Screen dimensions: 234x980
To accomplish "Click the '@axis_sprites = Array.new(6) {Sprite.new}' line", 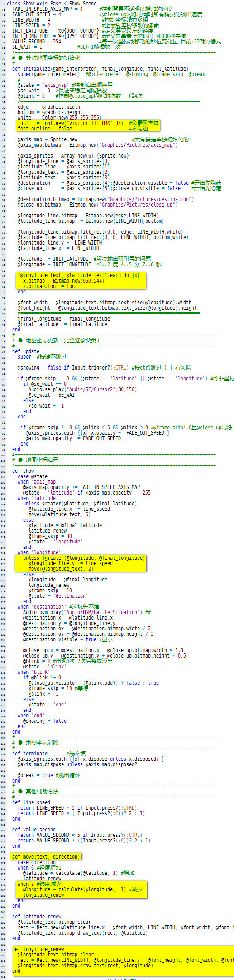I will click(x=73, y=156).
